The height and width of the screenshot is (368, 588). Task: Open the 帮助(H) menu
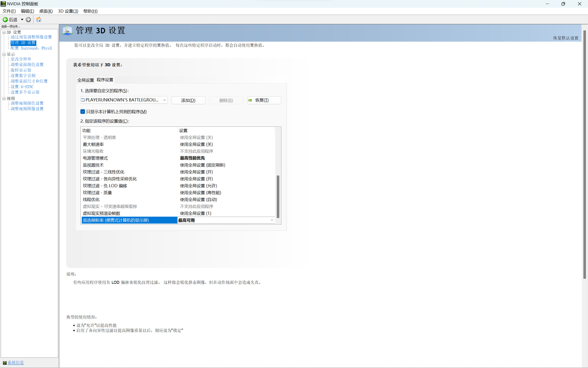[x=90, y=11]
